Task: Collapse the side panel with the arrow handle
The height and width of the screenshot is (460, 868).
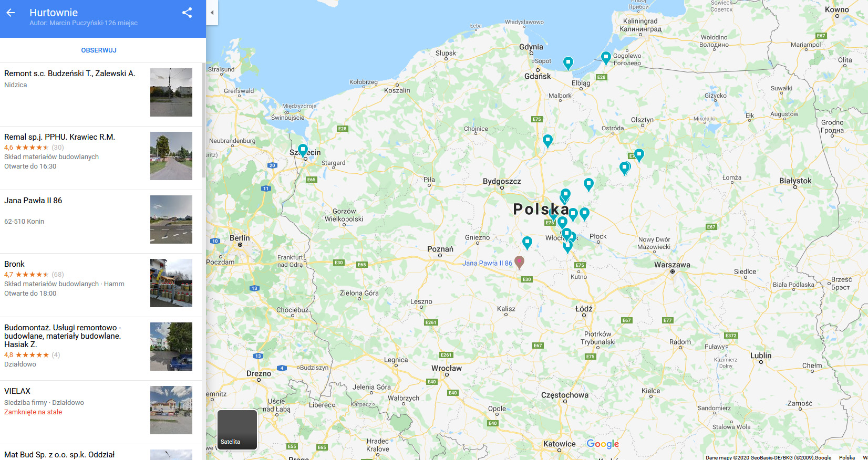Action: click(x=212, y=13)
